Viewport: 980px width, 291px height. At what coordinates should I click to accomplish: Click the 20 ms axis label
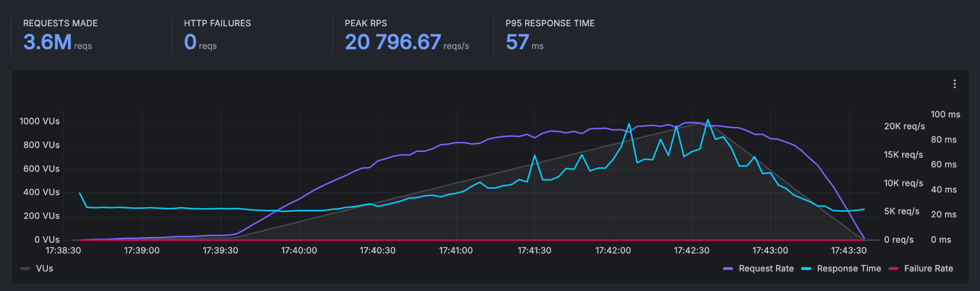coord(944,215)
